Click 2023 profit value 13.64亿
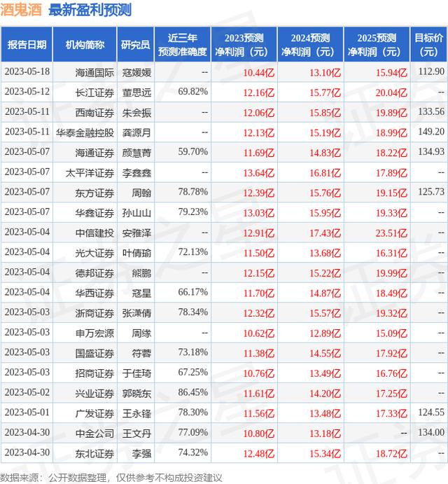This screenshot has width=448, height=484. (x=258, y=173)
